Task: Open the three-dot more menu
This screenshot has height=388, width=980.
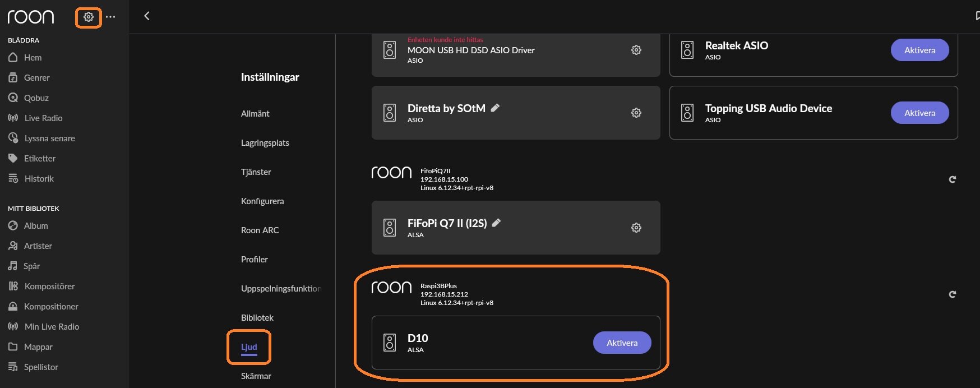Action: click(110, 17)
